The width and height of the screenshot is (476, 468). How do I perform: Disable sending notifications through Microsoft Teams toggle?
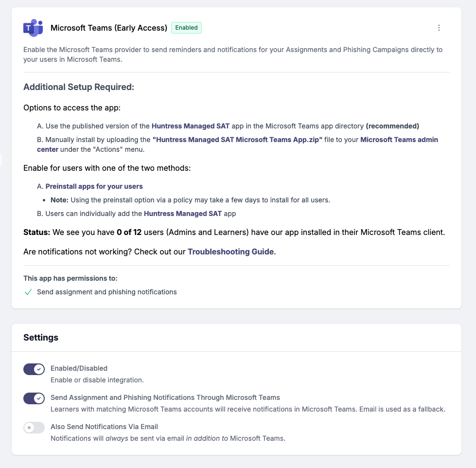point(34,398)
